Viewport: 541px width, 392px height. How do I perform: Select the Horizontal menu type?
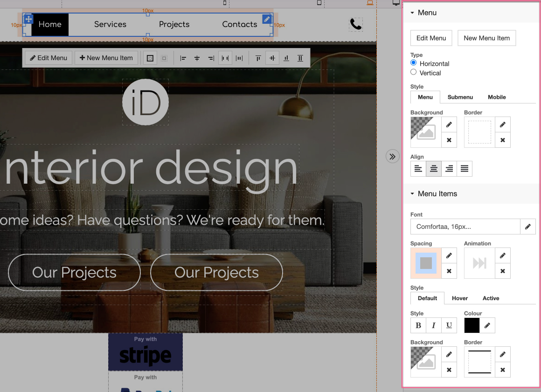[413, 63]
